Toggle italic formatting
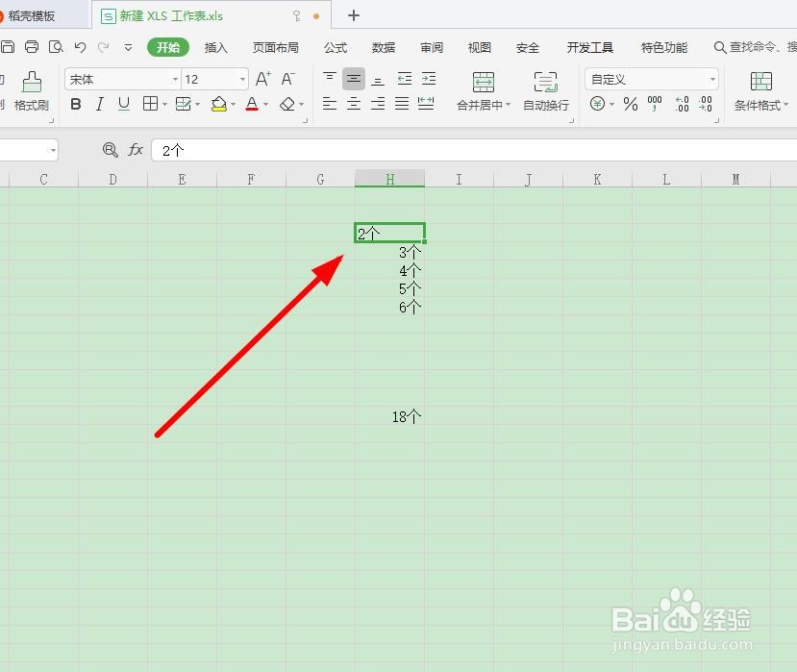797x672 pixels. (100, 104)
